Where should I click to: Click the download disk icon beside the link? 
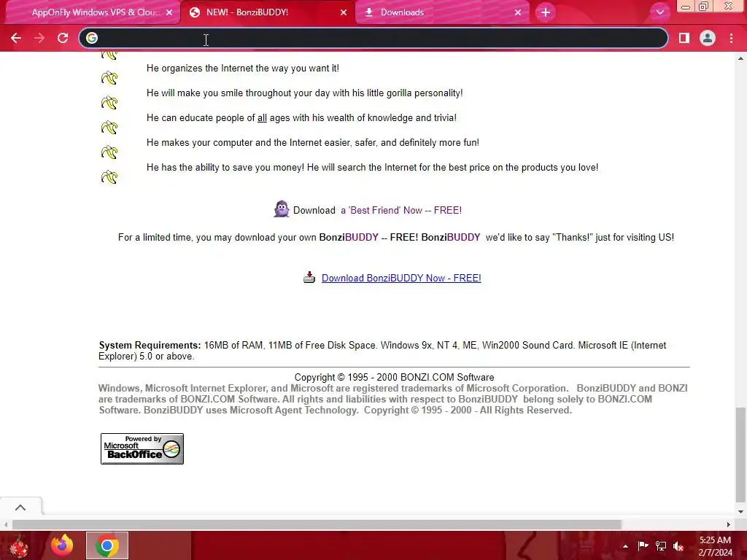[x=309, y=277]
